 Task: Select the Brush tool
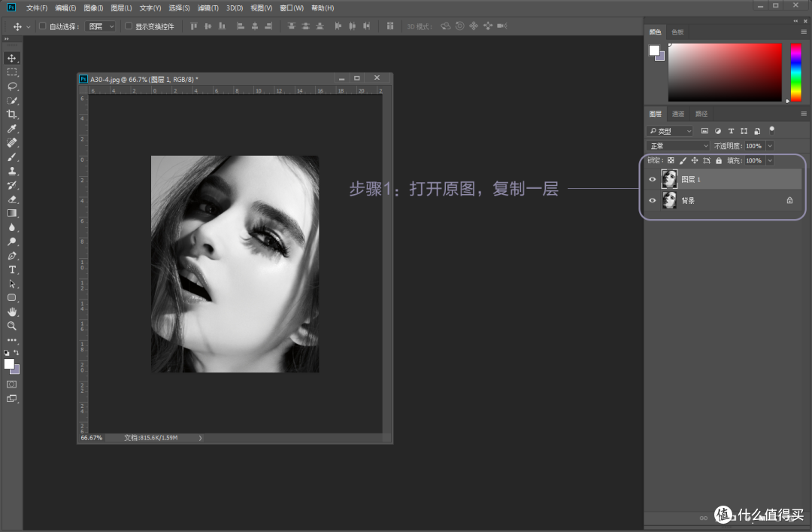[11, 157]
